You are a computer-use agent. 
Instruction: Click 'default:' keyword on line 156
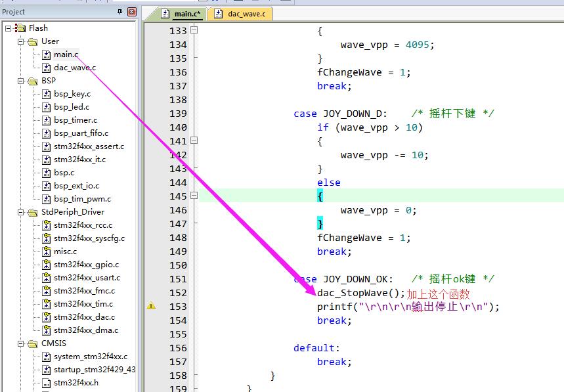point(316,348)
